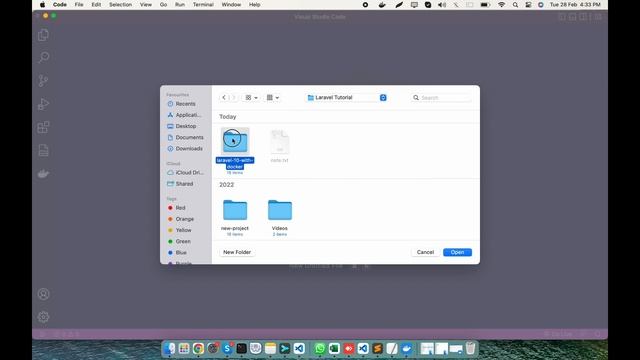Select Downloads in the dialog sidebar
640x360 pixels.
tap(185, 149)
